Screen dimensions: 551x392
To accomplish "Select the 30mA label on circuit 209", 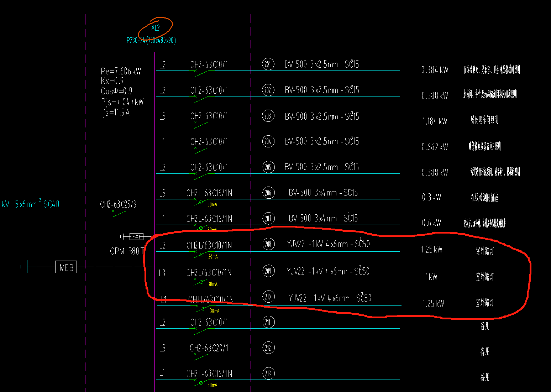I will coord(213,284).
